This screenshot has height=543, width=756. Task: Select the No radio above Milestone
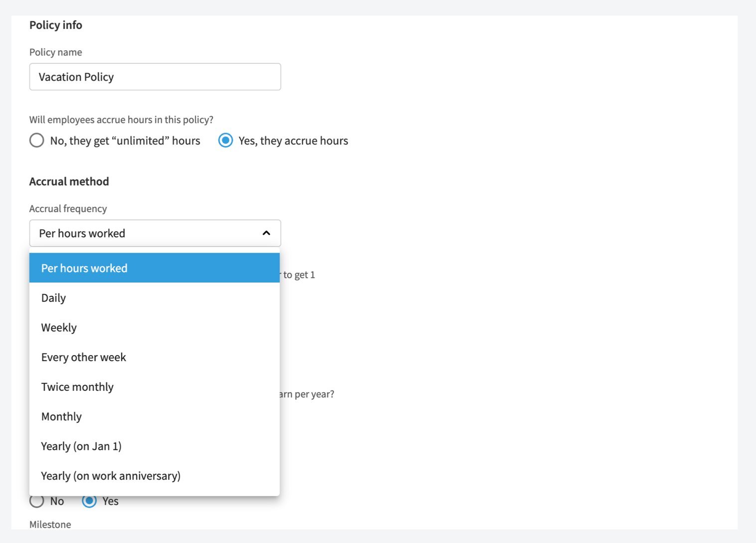pyautogui.click(x=37, y=501)
